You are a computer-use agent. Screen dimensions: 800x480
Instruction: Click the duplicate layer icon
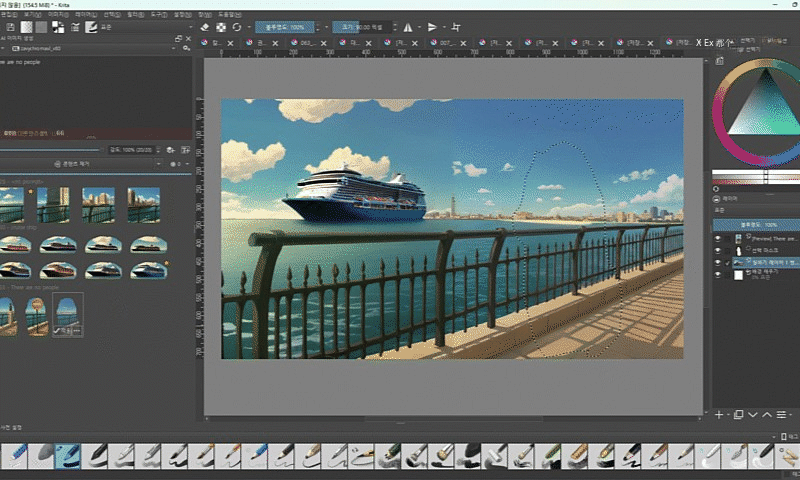[737, 413]
